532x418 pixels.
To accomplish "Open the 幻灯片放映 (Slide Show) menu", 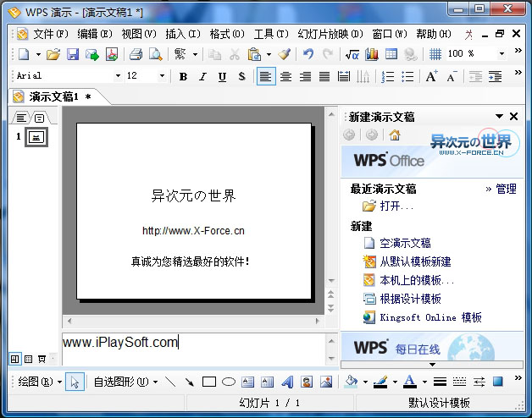I will (x=330, y=34).
